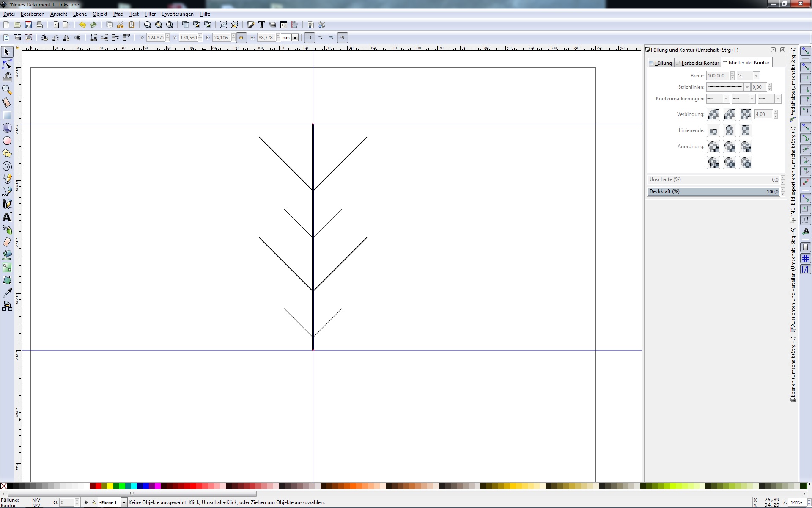Click the Cut scissors icon
This screenshot has width=812, height=508.
(121, 25)
